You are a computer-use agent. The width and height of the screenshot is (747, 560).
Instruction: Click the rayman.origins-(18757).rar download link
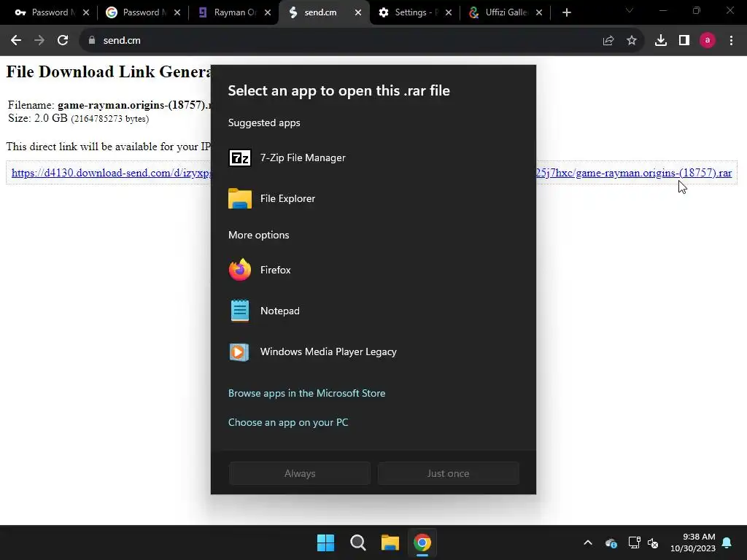tap(634, 173)
